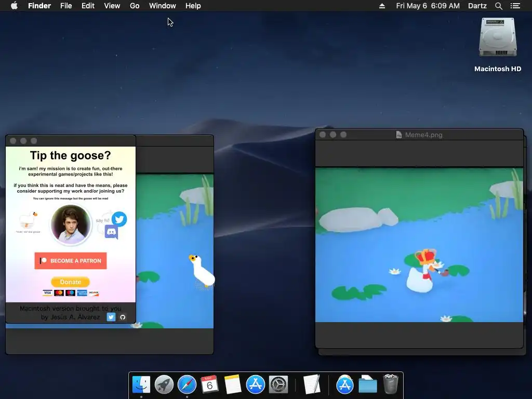This screenshot has width=532, height=399.
Task: Open App Store next to Notes in Dock
Action: tap(255, 385)
